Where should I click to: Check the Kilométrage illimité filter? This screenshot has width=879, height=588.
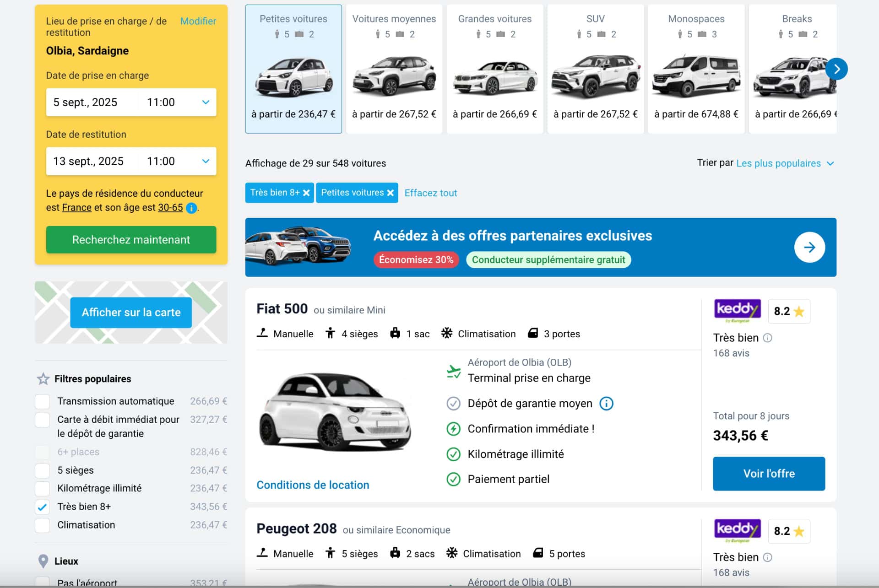pyautogui.click(x=42, y=488)
